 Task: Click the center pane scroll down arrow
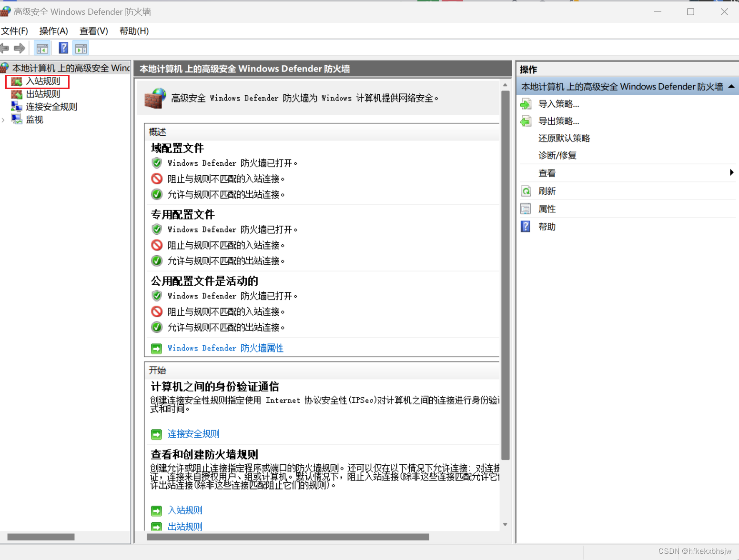506,525
